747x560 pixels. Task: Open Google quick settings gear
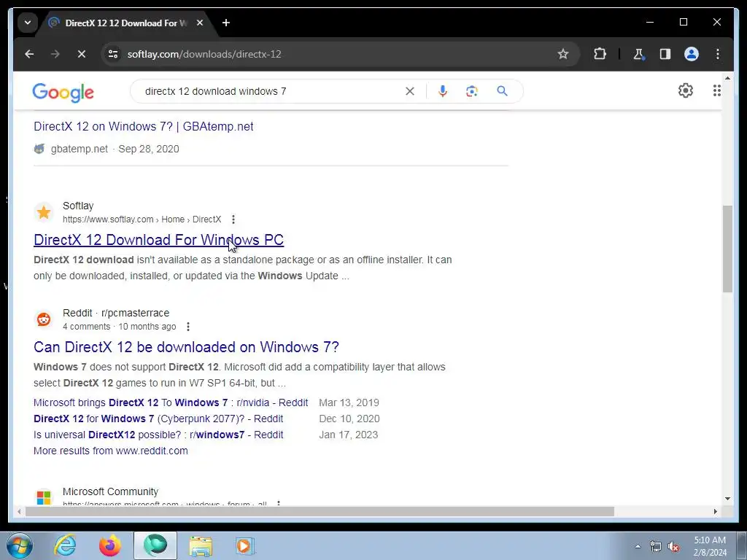pos(686,90)
